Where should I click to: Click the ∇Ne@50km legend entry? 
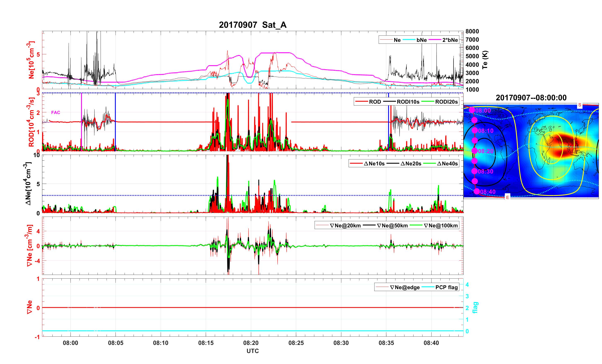(392, 226)
